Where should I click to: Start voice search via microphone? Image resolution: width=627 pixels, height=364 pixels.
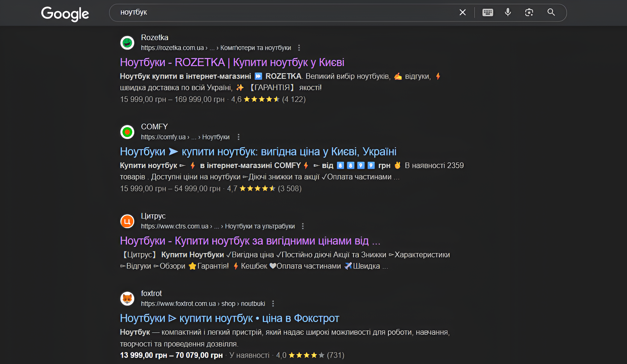(508, 12)
